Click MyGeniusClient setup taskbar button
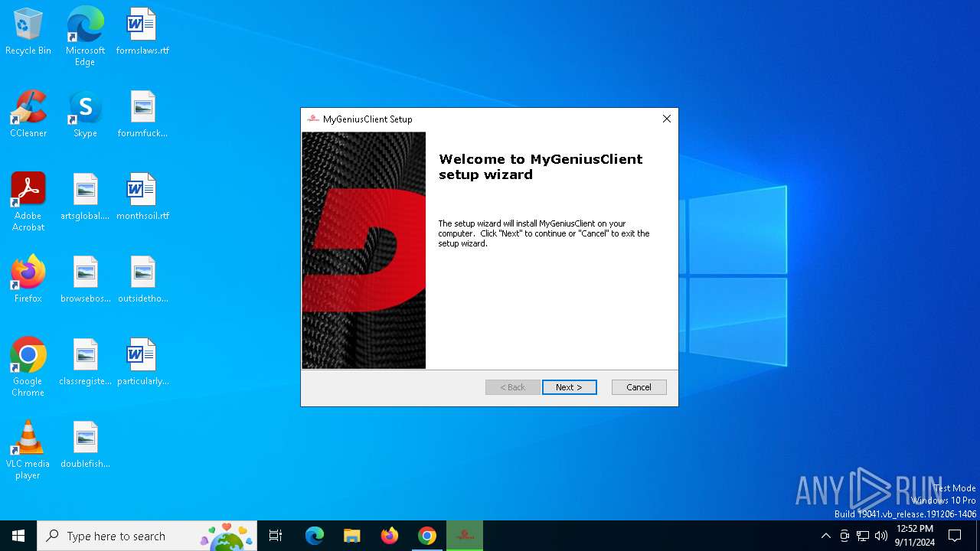 pyautogui.click(x=465, y=536)
